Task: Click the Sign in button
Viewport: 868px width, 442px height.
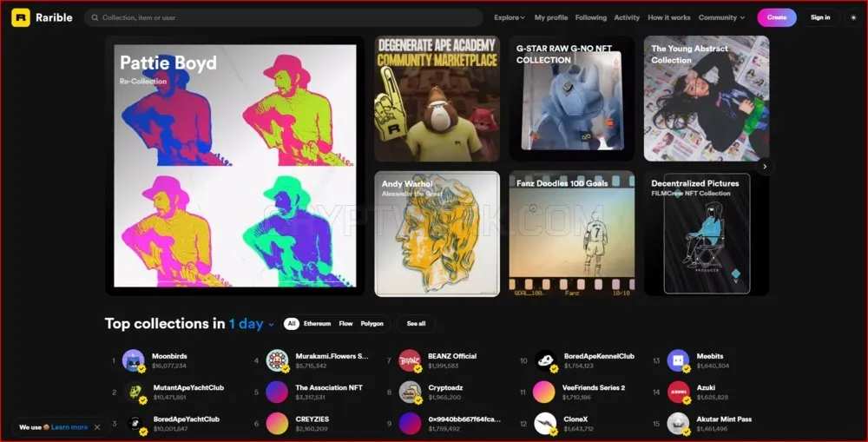Action: click(x=820, y=17)
